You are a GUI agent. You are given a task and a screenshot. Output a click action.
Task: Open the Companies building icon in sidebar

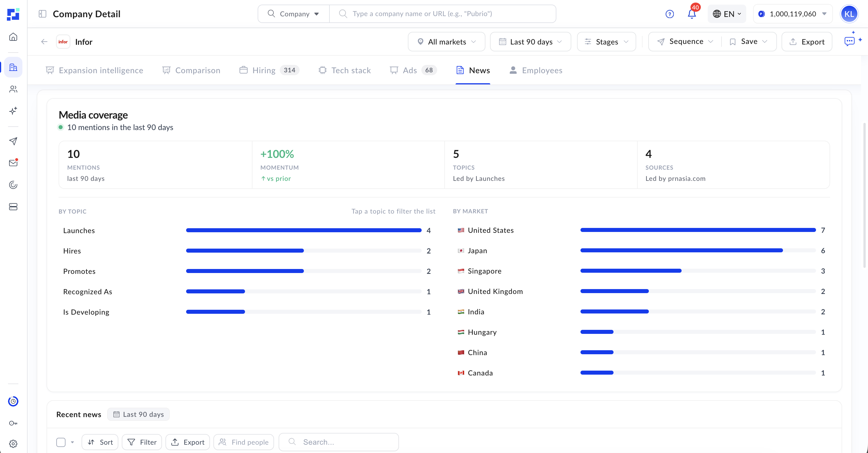pos(13,67)
